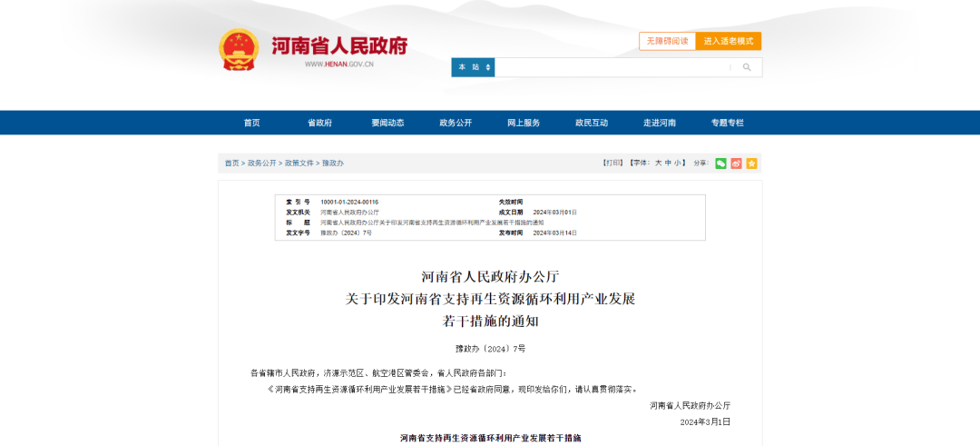Click 政策文件 in the breadcrumb

299,164
